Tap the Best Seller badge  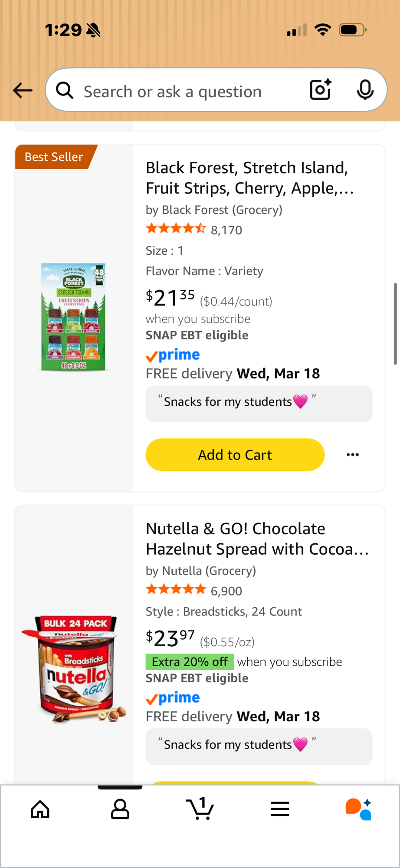pyautogui.click(x=54, y=157)
